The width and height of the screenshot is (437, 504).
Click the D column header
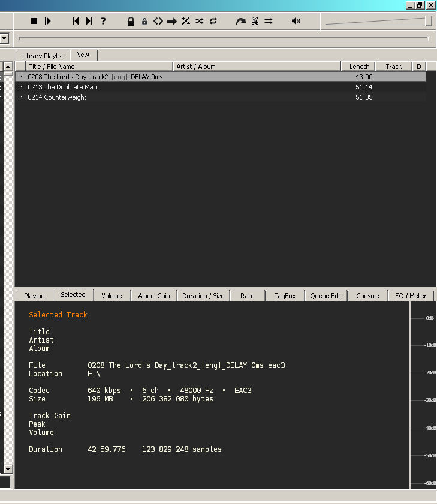418,67
